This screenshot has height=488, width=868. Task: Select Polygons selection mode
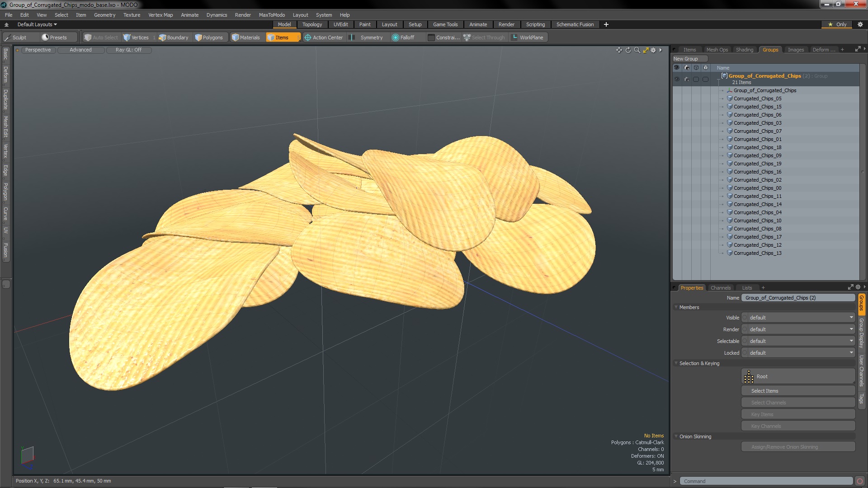[x=208, y=38]
